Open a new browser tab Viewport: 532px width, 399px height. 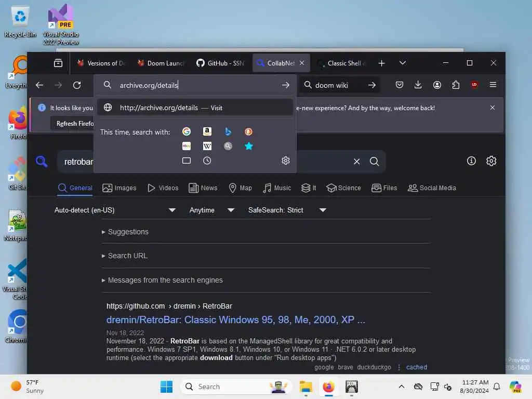click(382, 63)
